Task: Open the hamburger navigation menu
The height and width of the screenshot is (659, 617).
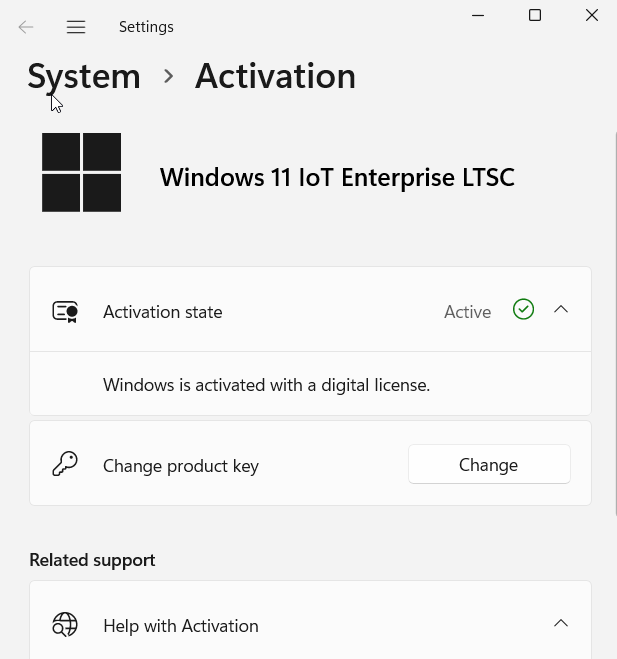Action: pyautogui.click(x=76, y=27)
